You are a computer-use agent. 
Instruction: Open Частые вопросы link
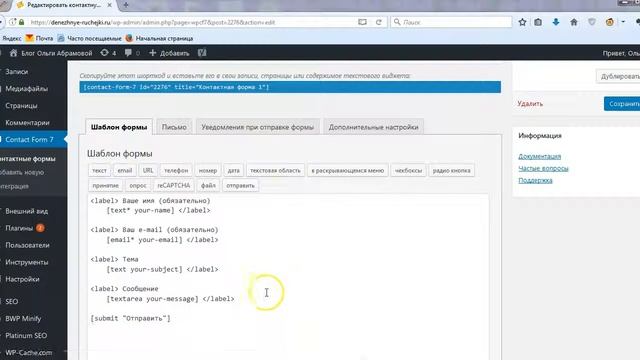[543, 168]
